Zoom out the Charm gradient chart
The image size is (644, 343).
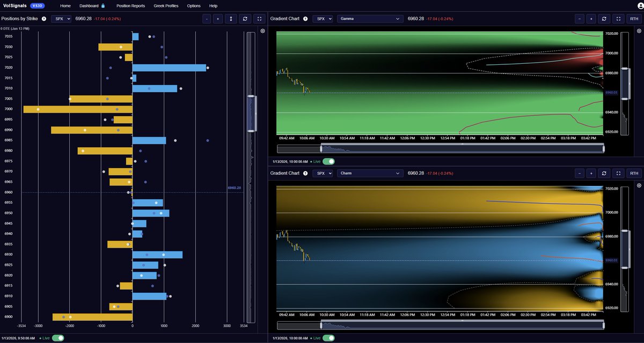pyautogui.click(x=580, y=173)
